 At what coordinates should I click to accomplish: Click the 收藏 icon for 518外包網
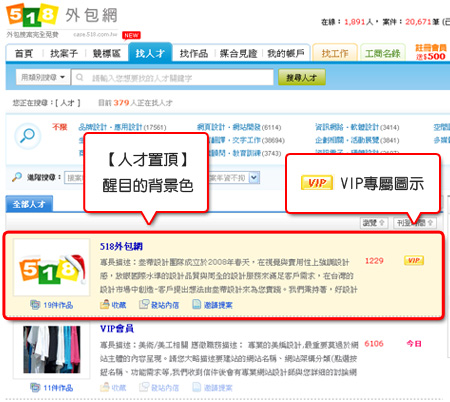pos(105,304)
